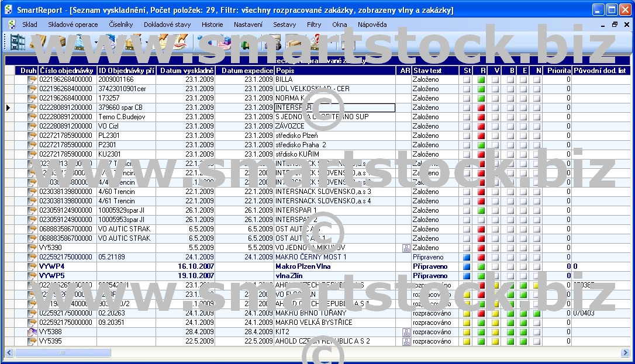Click the SmartReport app icon beside the Sklad menu
This screenshot has height=364, width=635.
(11, 25)
